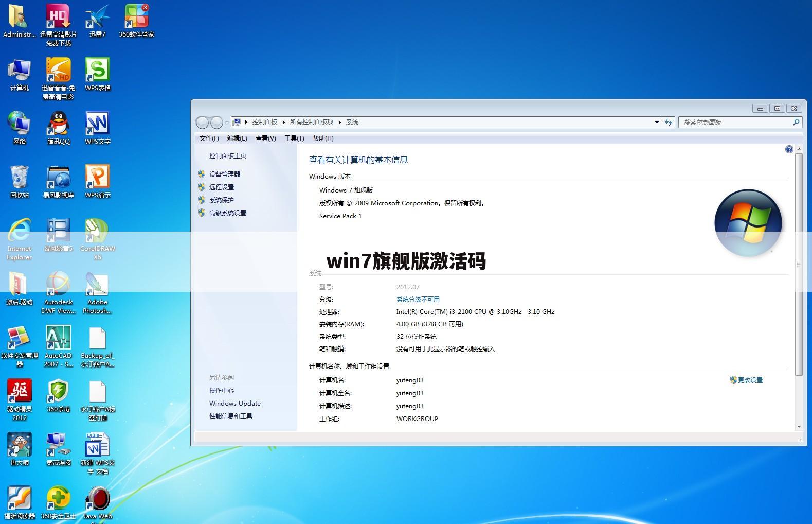Select 控制面板 in the address breadcrumb
The height and width of the screenshot is (524, 812).
(264, 122)
